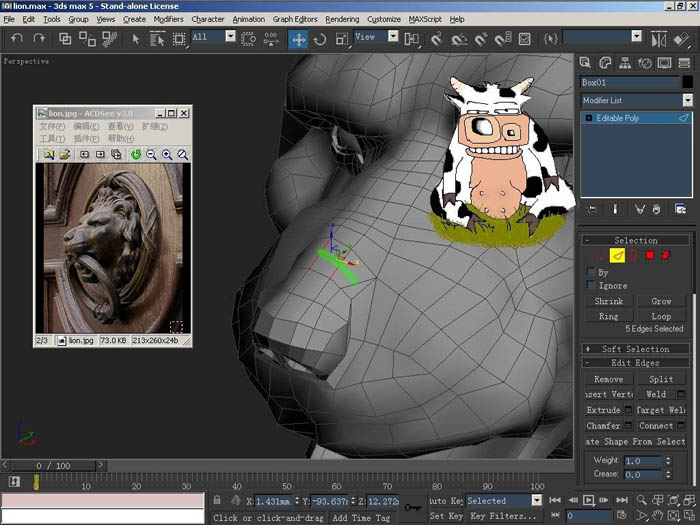Click Go to Start playback button
Screen dimensions: 700x525
pos(555,500)
